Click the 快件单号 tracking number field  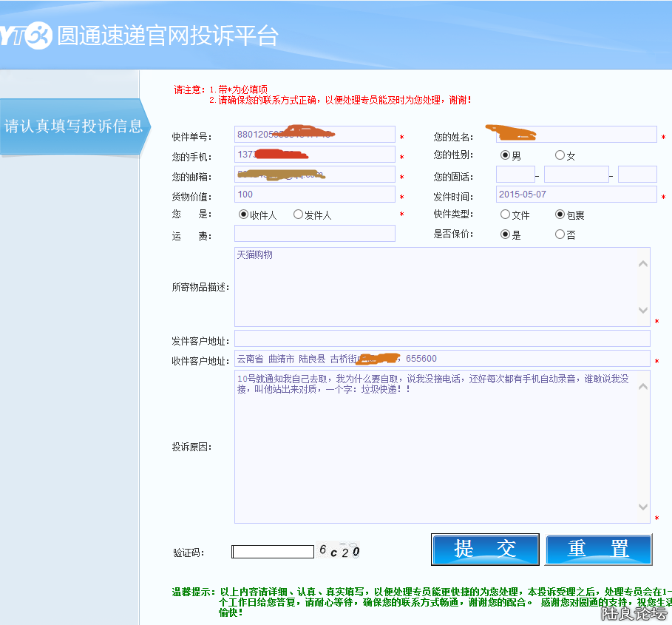314,134
